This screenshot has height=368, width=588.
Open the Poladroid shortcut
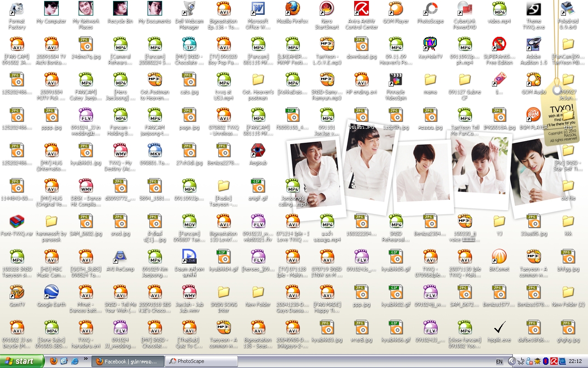568,8
